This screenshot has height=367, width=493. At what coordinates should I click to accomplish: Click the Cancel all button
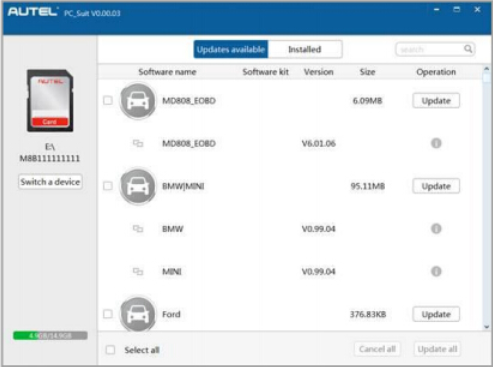[x=377, y=349]
